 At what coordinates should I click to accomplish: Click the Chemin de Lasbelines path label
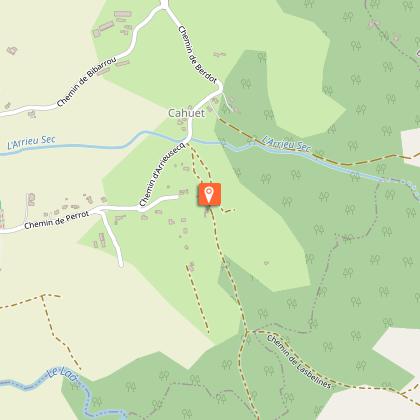pyautogui.click(x=299, y=362)
